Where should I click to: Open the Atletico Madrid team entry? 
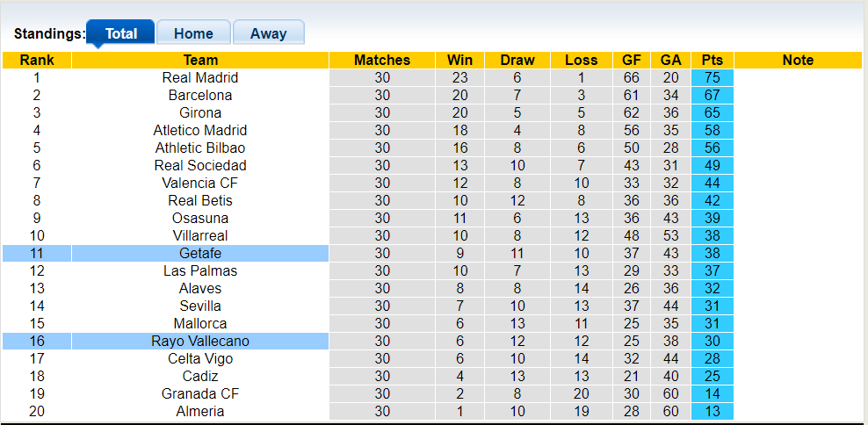(x=200, y=130)
